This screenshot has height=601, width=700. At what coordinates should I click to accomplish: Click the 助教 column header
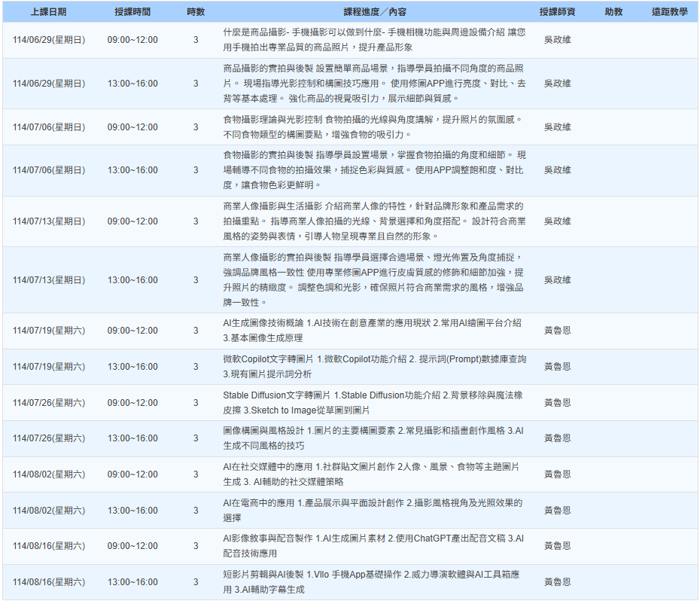point(613,12)
